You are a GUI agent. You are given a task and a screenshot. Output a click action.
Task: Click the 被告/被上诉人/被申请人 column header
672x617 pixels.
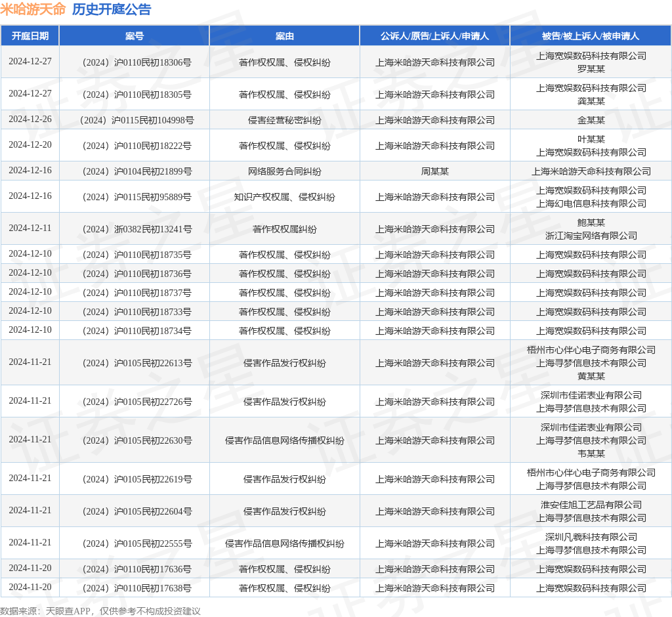pyautogui.click(x=591, y=36)
